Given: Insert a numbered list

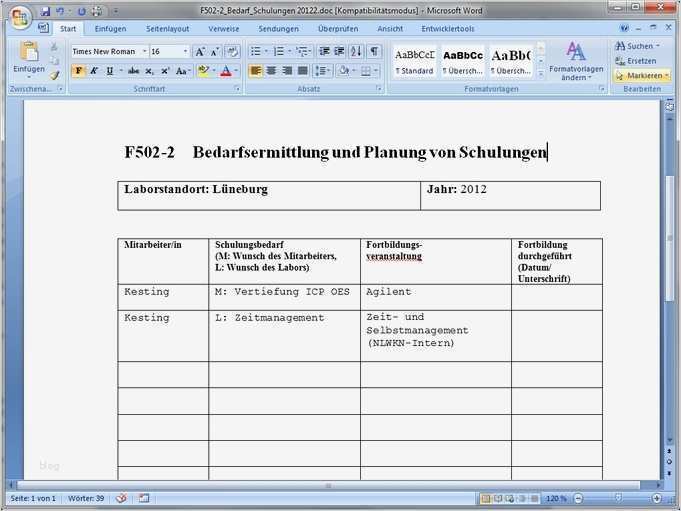Looking at the screenshot, I should [279, 52].
